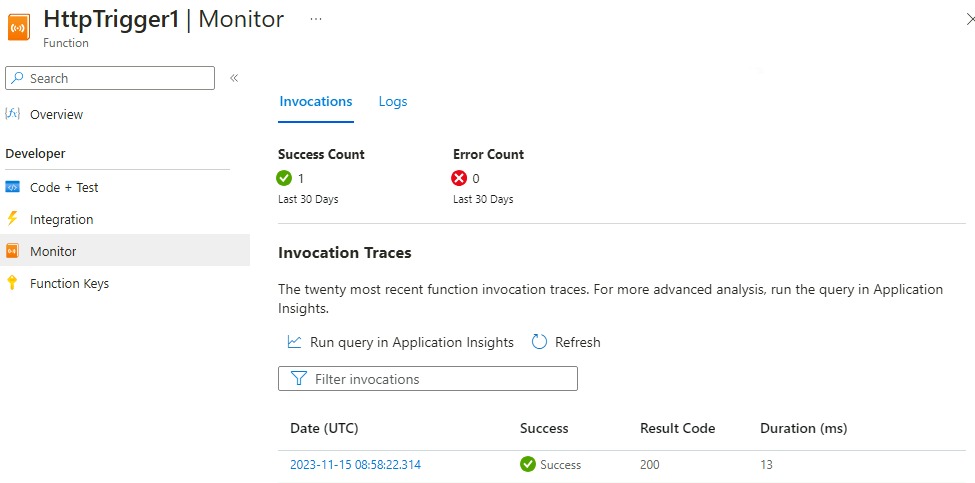Open Overview in the sidebar menu
975x483 pixels.
(x=56, y=114)
